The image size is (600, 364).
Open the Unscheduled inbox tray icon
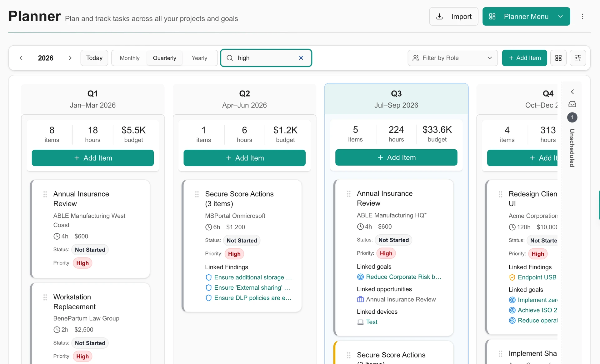[x=572, y=104]
